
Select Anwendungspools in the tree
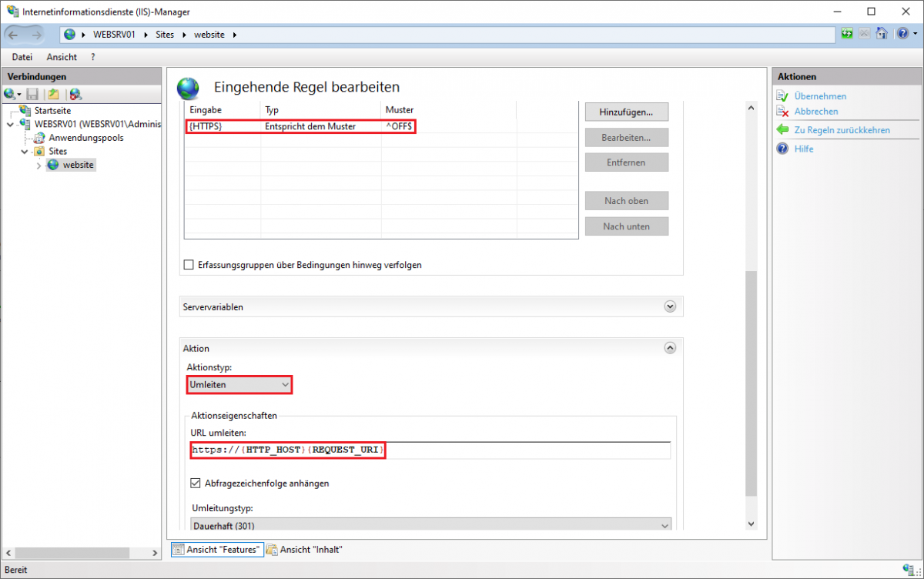86,138
